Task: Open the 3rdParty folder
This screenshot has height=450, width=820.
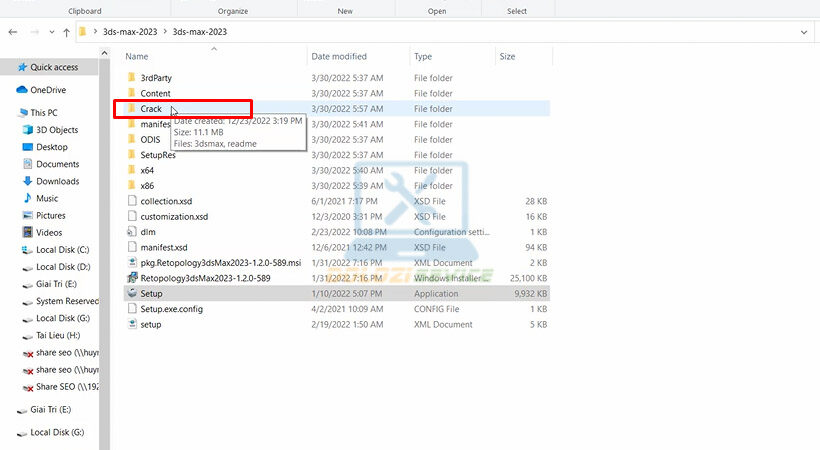Action: pos(156,77)
